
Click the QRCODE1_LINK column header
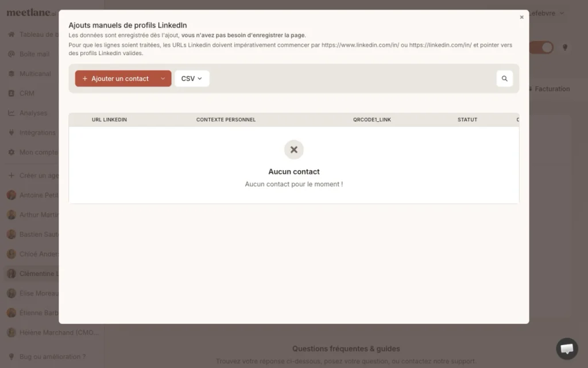coord(372,120)
